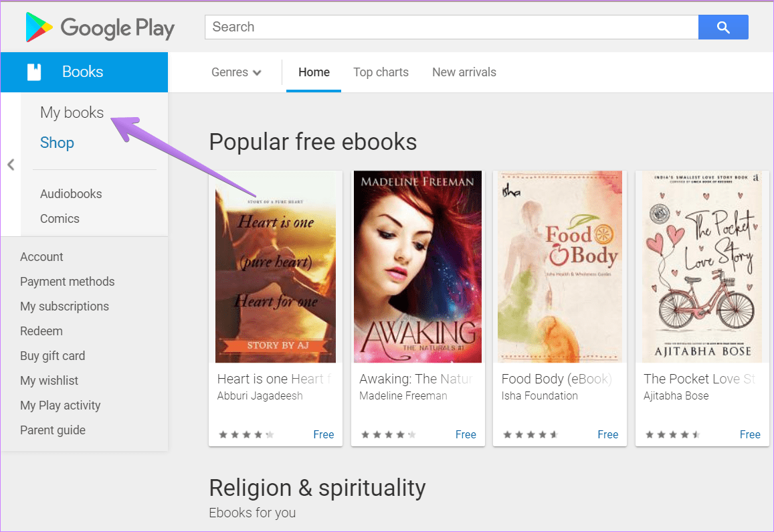The width and height of the screenshot is (774, 532).
Task: Click Free on Pocket Love Story card
Action: (x=750, y=435)
